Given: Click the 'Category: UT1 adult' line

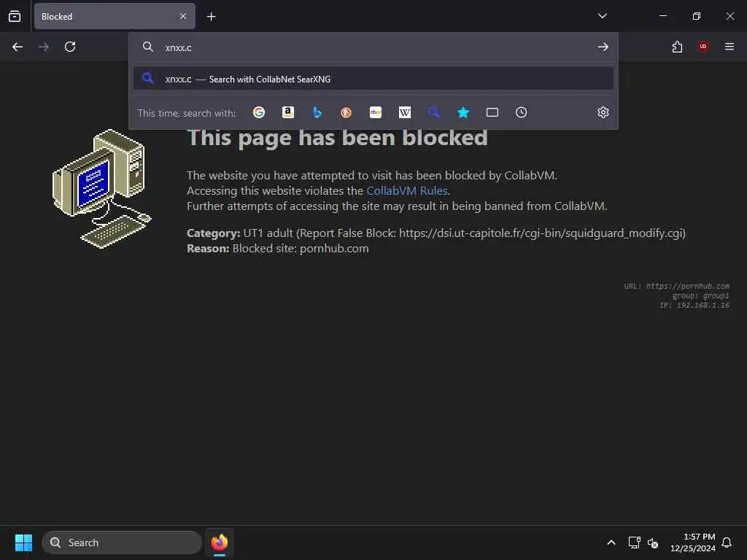Looking at the screenshot, I should click(x=436, y=233).
